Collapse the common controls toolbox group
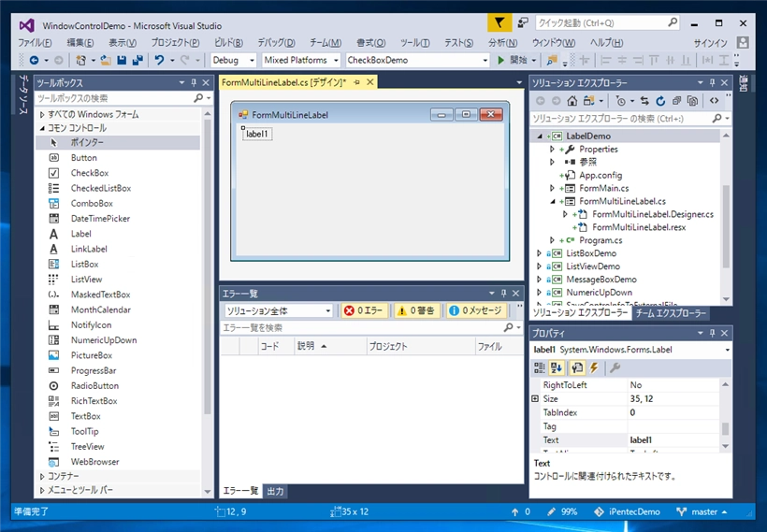Viewport: 767px width, 532px height. 42,128
